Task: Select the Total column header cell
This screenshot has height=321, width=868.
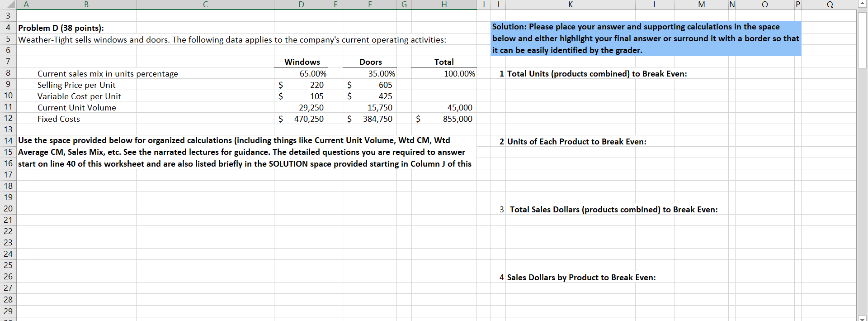Action: coord(444,62)
